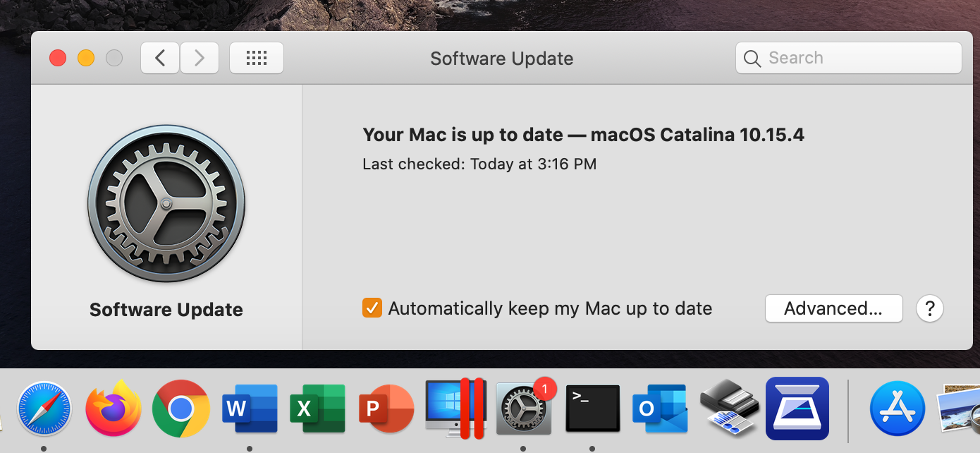Open Microsoft Excel in the Dock
Image resolution: width=980 pixels, height=453 pixels.
[x=318, y=409]
